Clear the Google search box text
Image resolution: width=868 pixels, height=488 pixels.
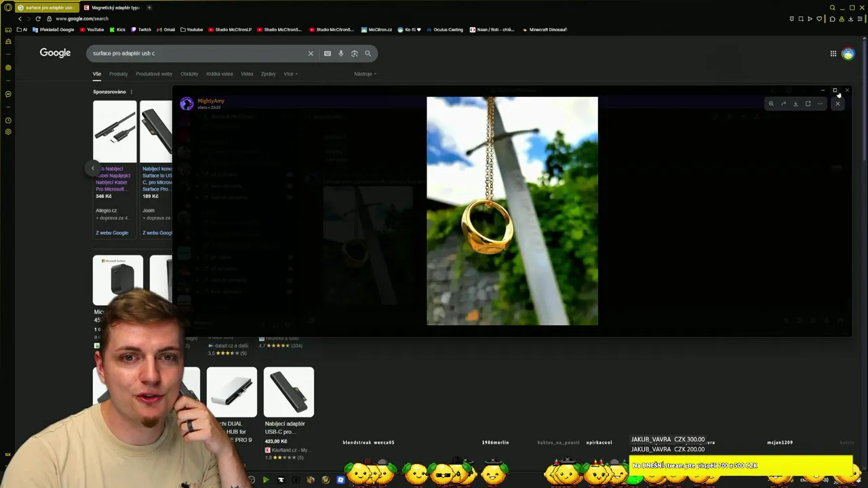(x=311, y=54)
